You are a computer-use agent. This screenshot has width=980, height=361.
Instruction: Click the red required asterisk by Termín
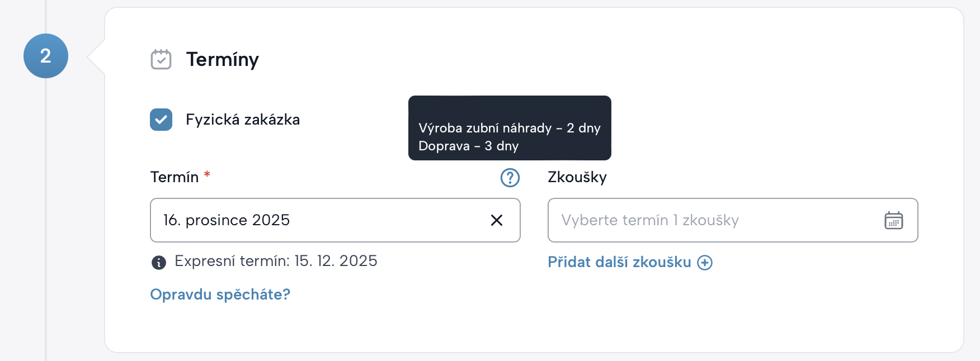[x=207, y=174]
